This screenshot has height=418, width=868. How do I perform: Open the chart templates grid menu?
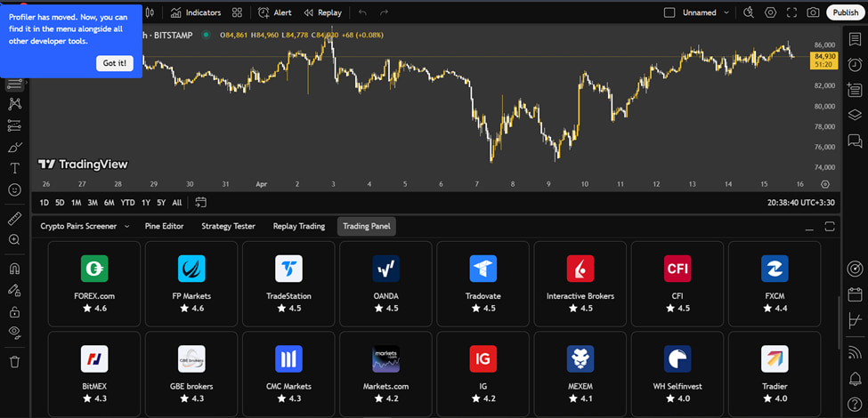point(237,12)
